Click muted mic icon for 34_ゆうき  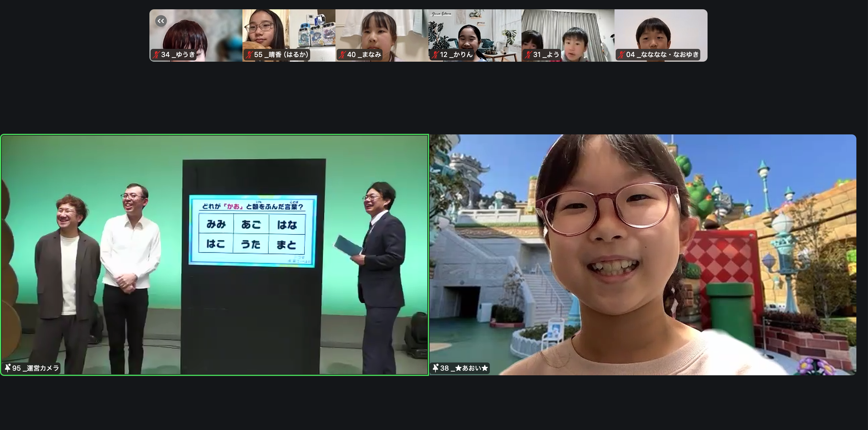(x=156, y=55)
